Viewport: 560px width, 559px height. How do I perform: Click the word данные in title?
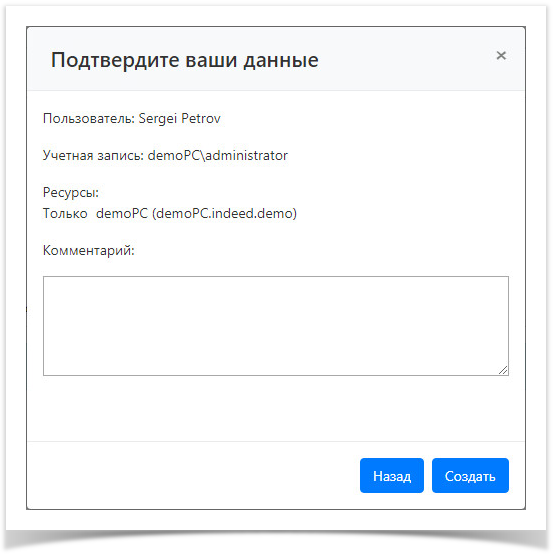click(281, 61)
